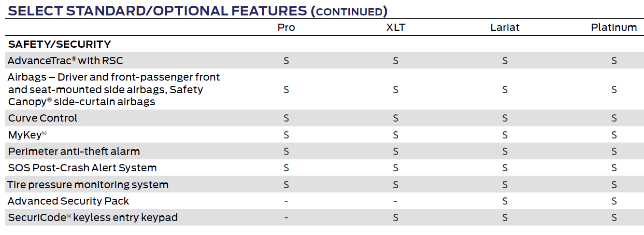Click the Pro dash for SecuriCode keypad
Viewport: 644px width, 235px height.
[286, 218]
